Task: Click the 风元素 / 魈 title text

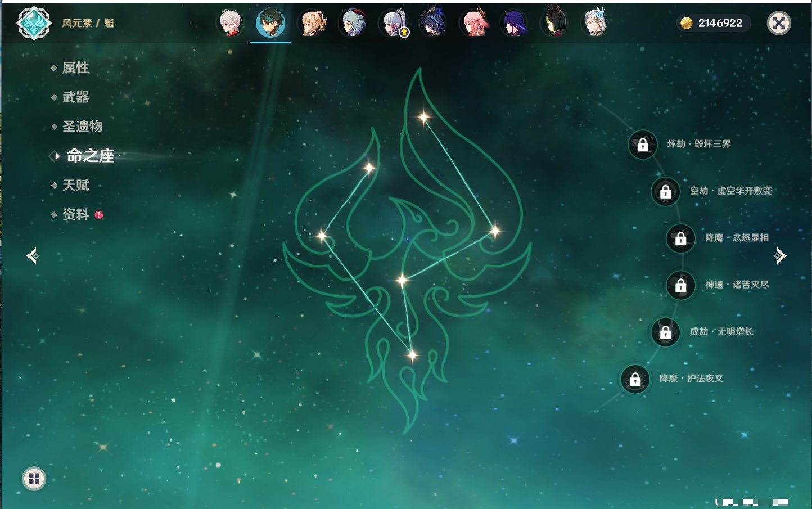Action: pos(88,23)
